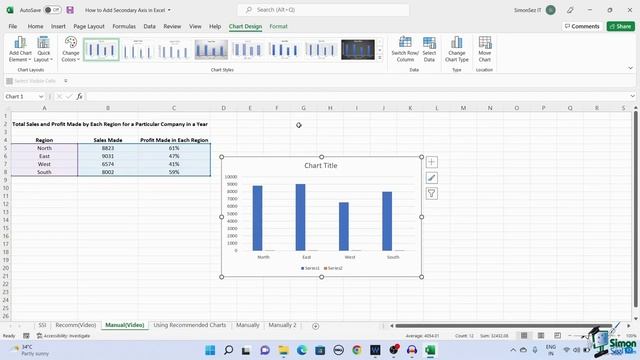640x360 pixels.
Task: Select the gray background chart style thumbnail
Action: point(211,49)
